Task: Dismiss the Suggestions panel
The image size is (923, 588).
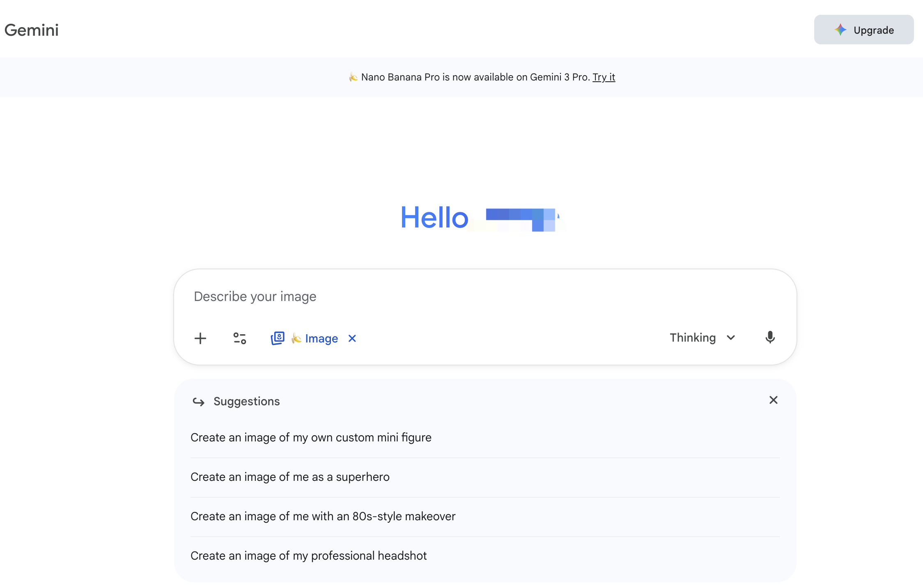Action: [774, 400]
